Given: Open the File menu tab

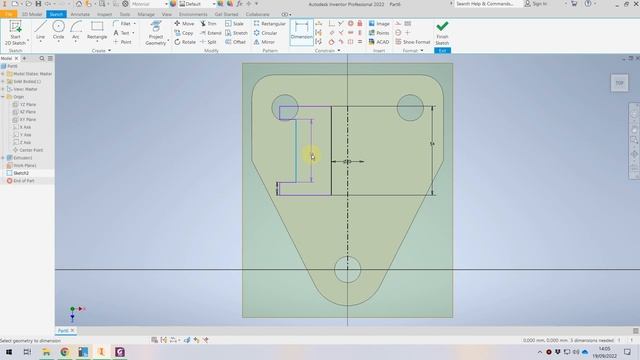Looking at the screenshot, I should pos(8,14).
